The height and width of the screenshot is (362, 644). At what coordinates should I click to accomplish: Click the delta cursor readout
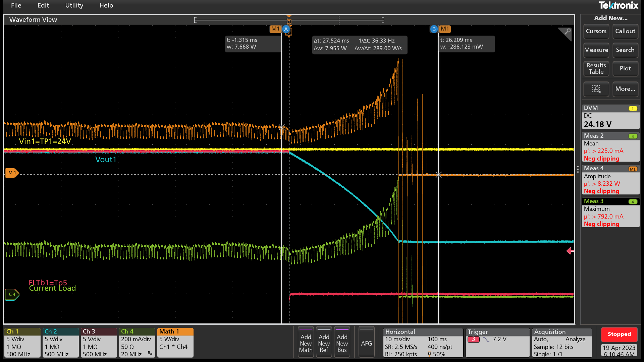pos(360,45)
